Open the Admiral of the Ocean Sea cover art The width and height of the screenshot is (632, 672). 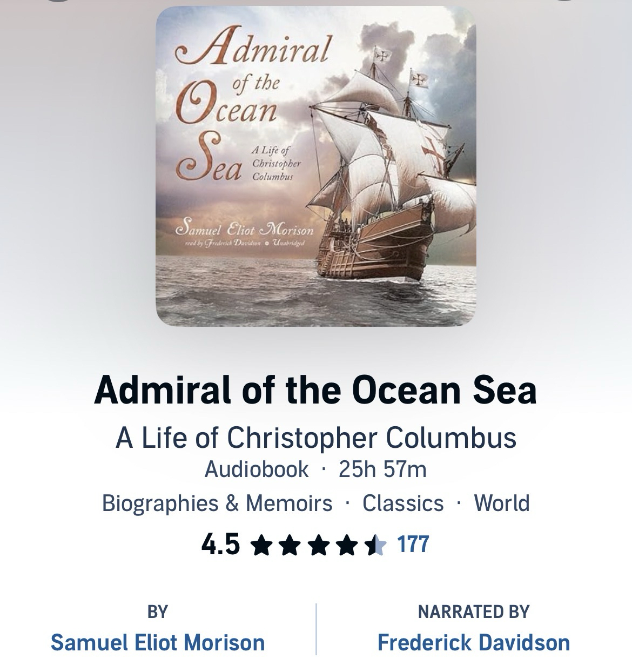316,166
